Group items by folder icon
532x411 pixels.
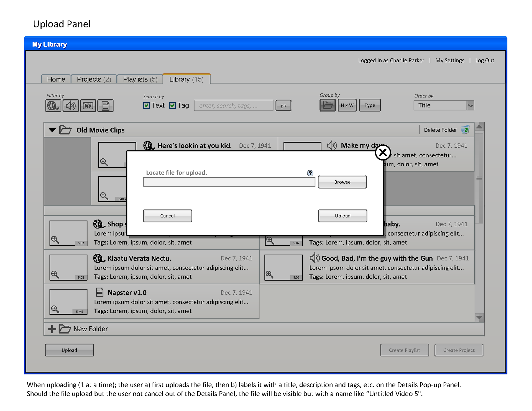(327, 105)
